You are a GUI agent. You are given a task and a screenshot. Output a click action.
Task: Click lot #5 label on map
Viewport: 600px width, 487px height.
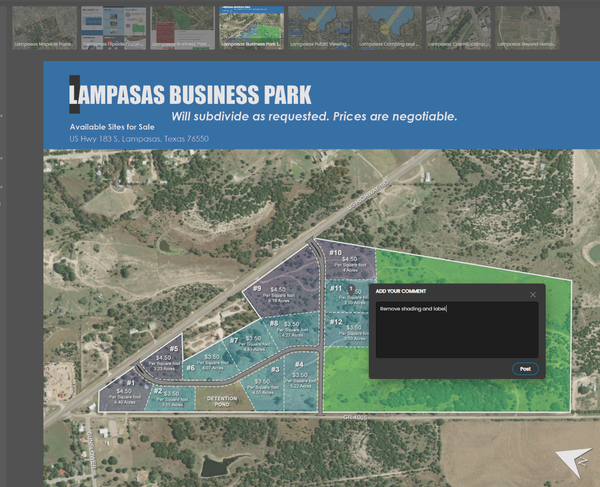tap(174, 349)
